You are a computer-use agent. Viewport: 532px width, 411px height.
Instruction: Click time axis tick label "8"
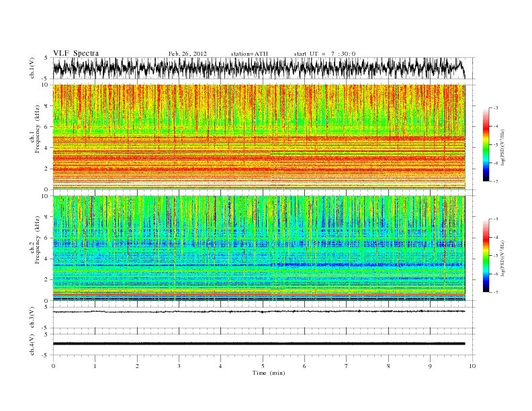pos(388,366)
